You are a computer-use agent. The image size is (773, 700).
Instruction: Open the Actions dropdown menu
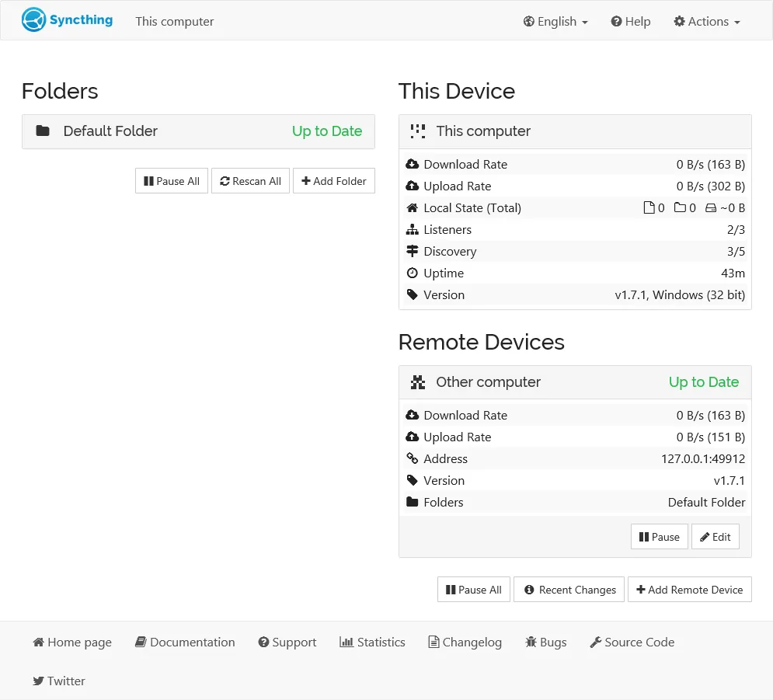point(705,22)
